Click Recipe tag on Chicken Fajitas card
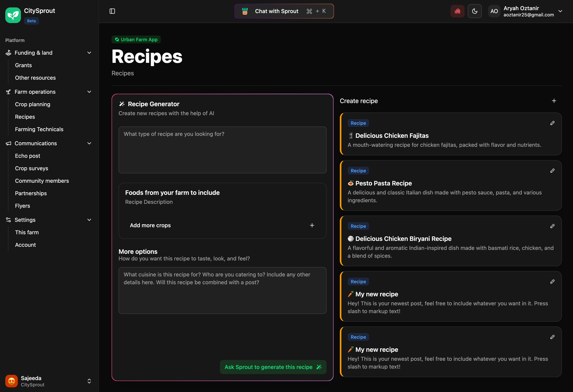The width and height of the screenshot is (573, 392). click(358, 123)
